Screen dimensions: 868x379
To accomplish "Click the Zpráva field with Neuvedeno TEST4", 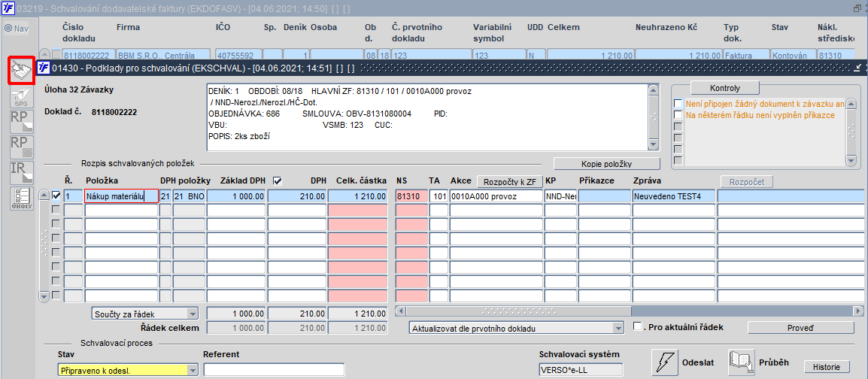I will pos(674,196).
